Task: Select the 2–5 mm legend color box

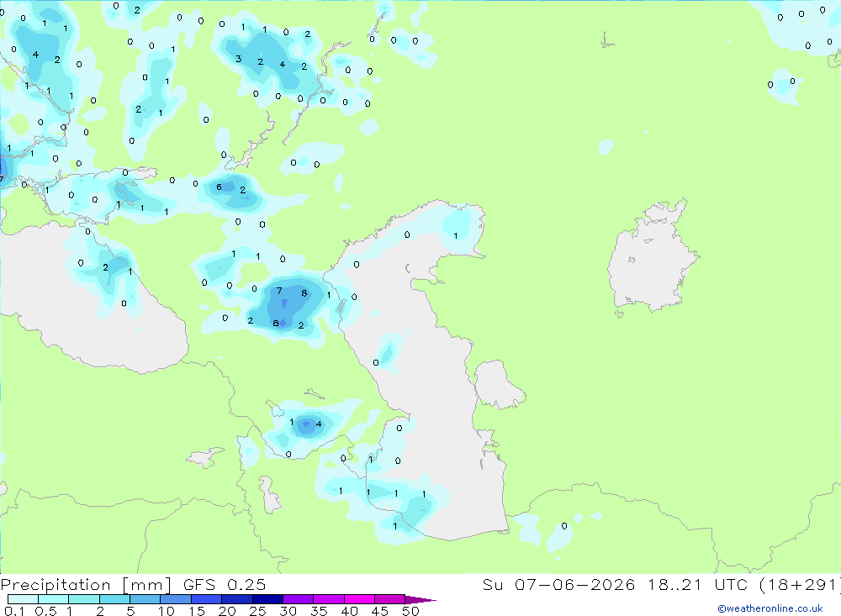Action: (114, 599)
